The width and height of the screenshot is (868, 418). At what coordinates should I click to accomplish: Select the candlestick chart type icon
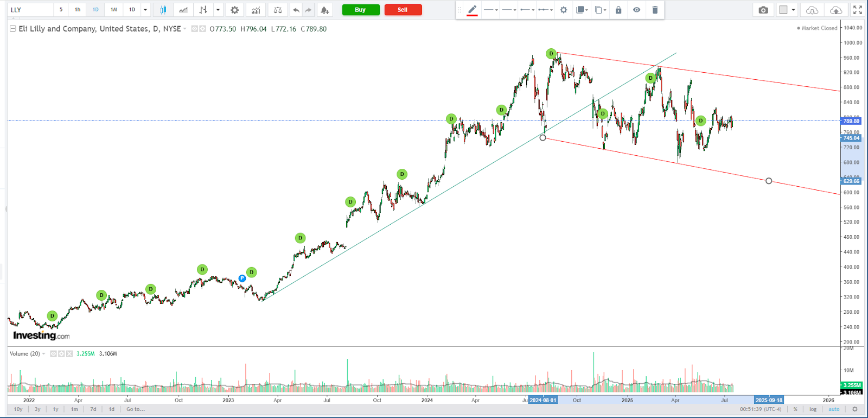point(163,10)
